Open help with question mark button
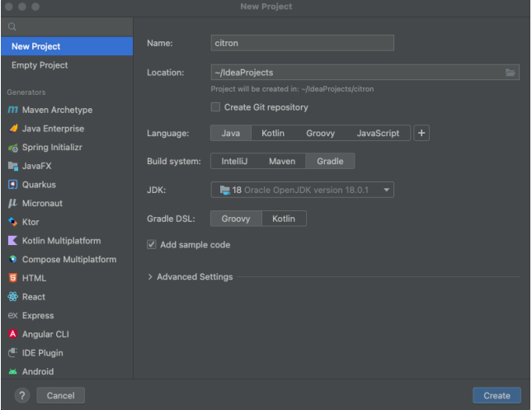This screenshot has height=410, width=532. point(22,395)
